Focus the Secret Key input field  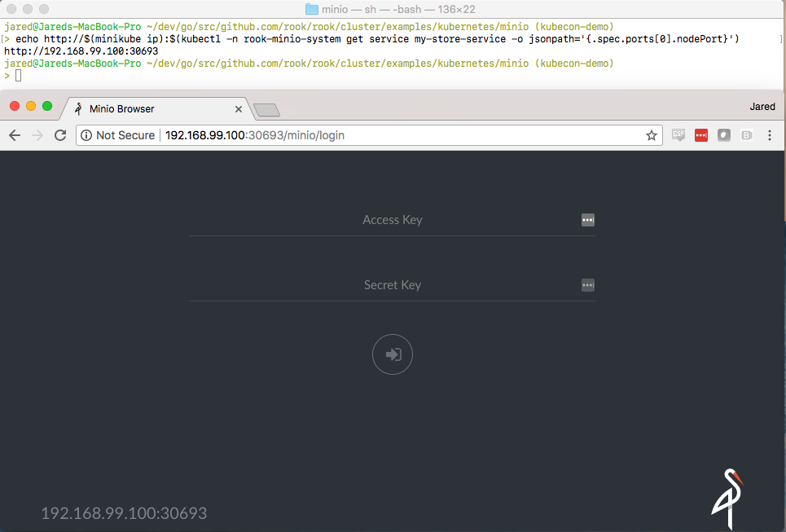[x=393, y=285]
